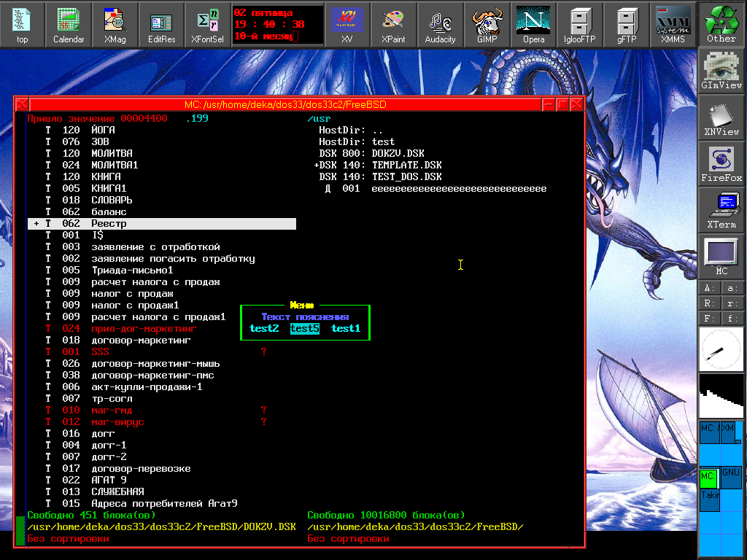The width and height of the screenshot is (747, 560).
Task: Open GIMP from the launcher bar
Action: tap(487, 24)
